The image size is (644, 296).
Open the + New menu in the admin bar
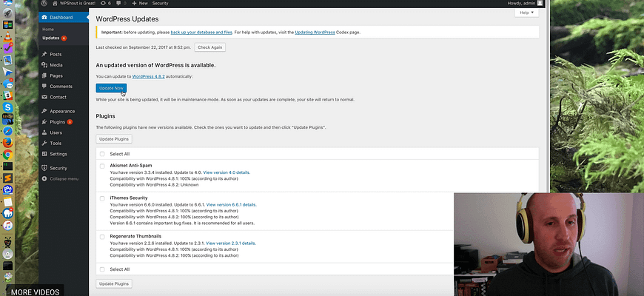(x=140, y=3)
